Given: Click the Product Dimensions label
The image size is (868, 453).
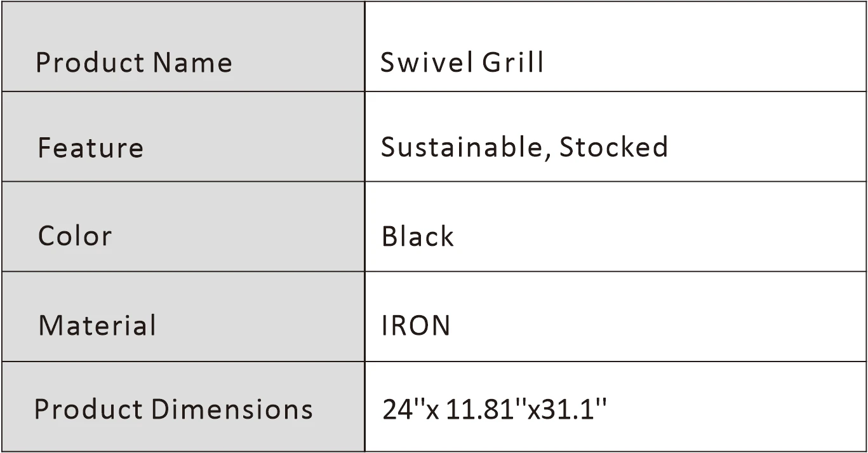Looking at the screenshot, I should 173,409.
